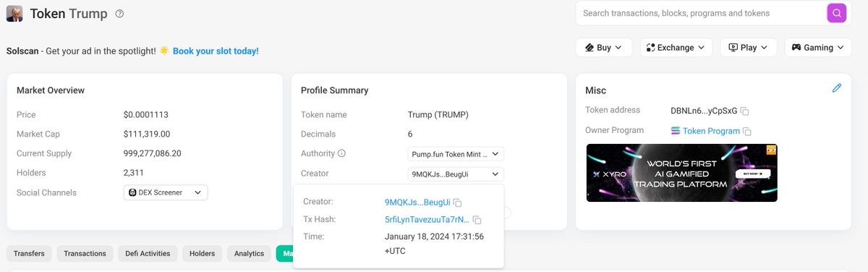
Task: Open Tx Hash link 5rfiLynTavezuuTa7rN
Action: (427, 219)
